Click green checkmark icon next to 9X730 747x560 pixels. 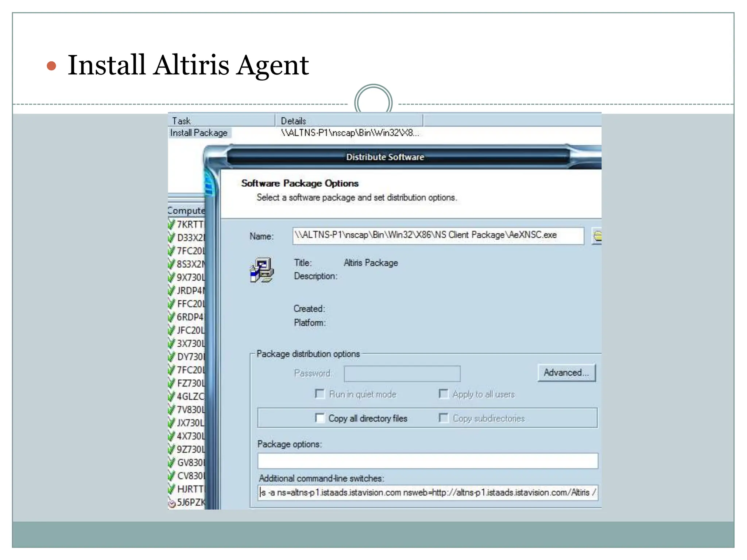tap(171, 277)
